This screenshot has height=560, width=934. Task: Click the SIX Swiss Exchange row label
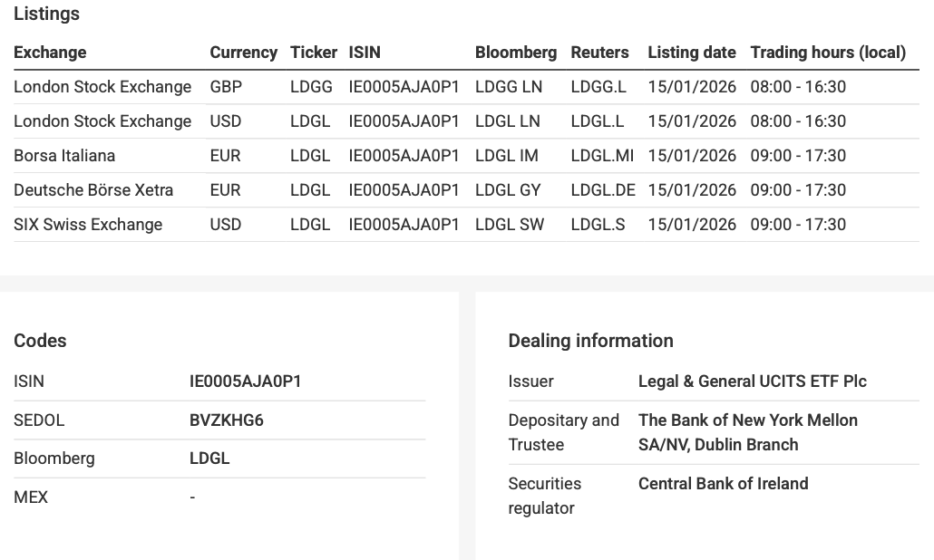88,225
